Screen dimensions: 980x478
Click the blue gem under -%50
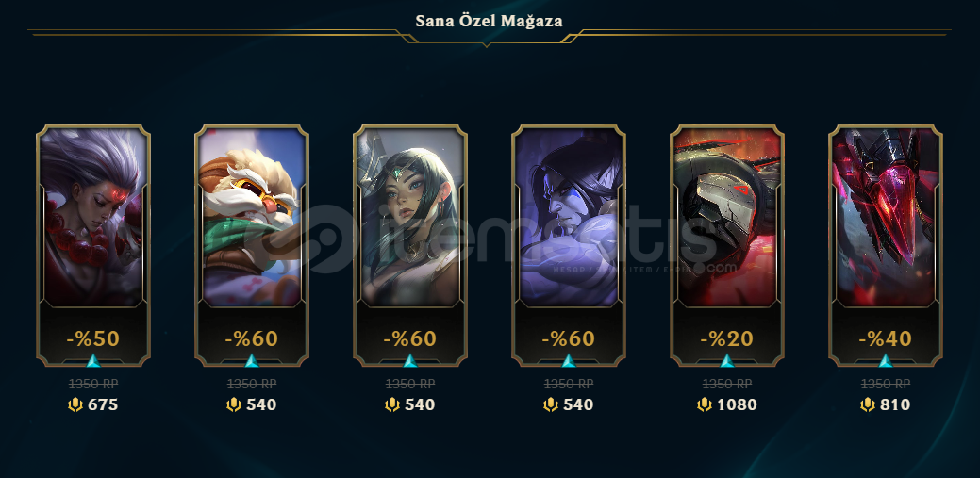point(93,360)
